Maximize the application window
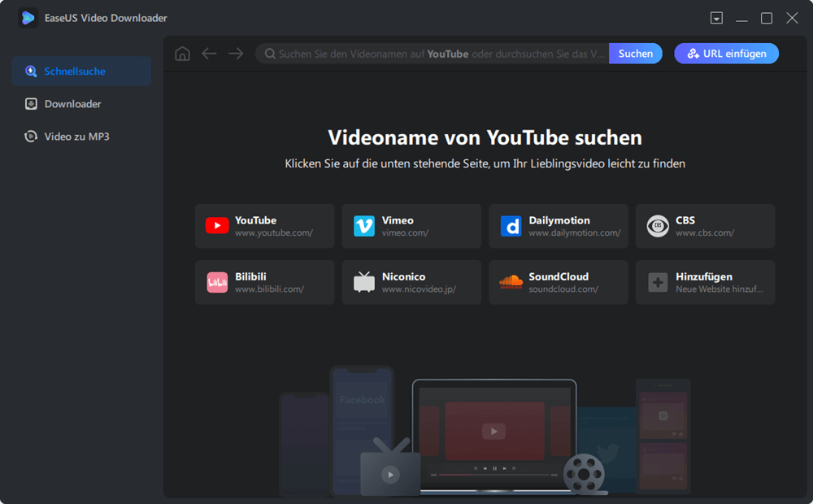 (x=767, y=18)
